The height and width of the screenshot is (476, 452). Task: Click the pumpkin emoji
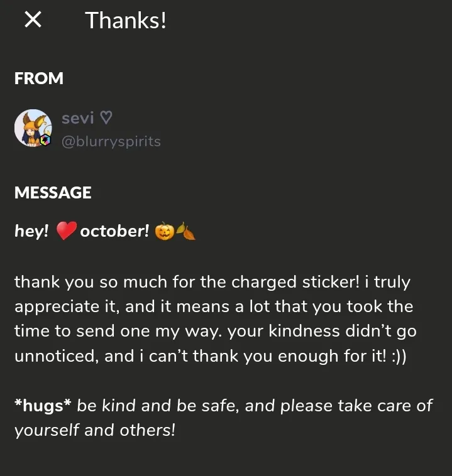(163, 232)
